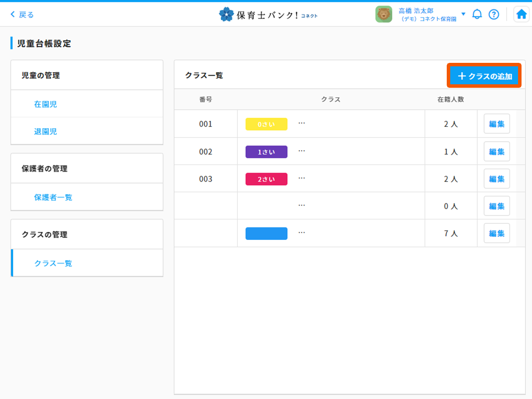532x399 pixels.
Task: Add a new class with クラスの追加
Action: click(x=485, y=76)
